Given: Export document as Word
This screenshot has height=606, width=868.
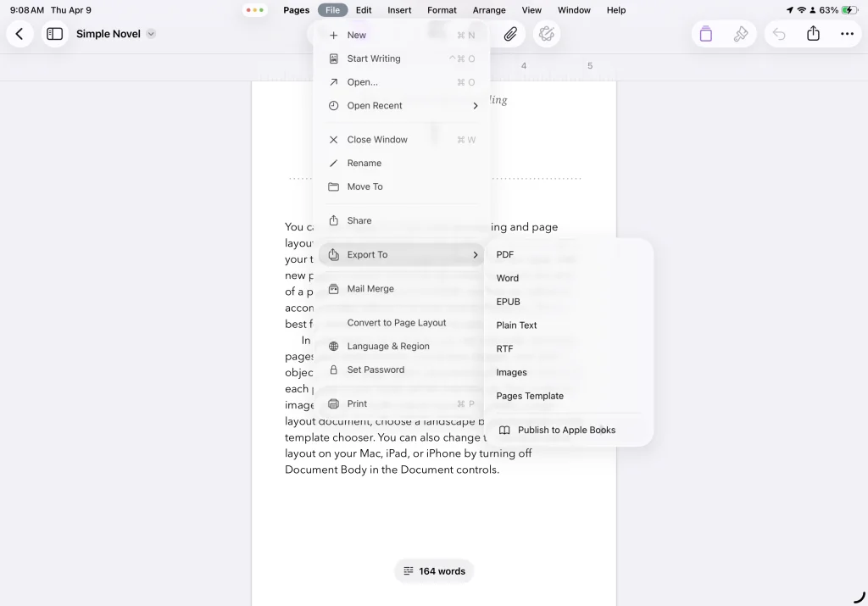Looking at the screenshot, I should 569,278.
